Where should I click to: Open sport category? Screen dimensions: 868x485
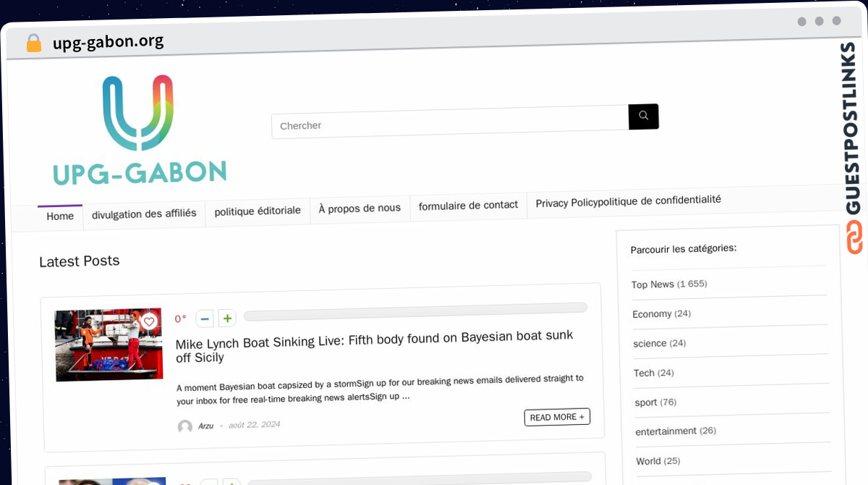tap(655, 402)
